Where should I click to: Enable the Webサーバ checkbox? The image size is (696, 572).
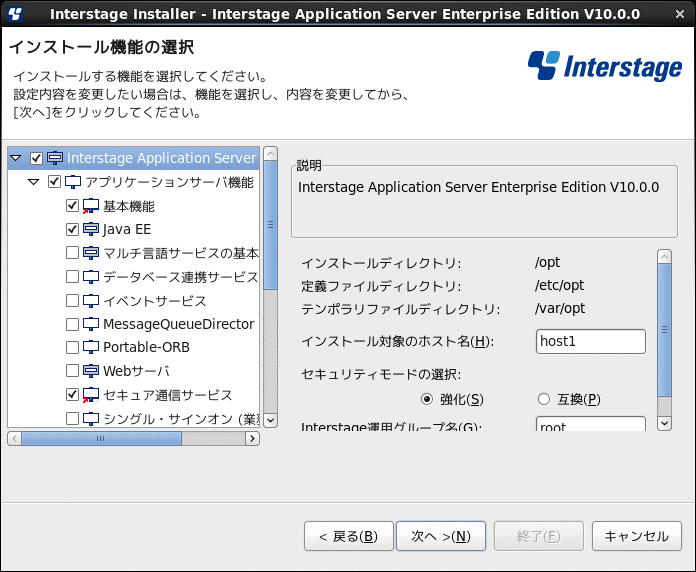pos(72,371)
